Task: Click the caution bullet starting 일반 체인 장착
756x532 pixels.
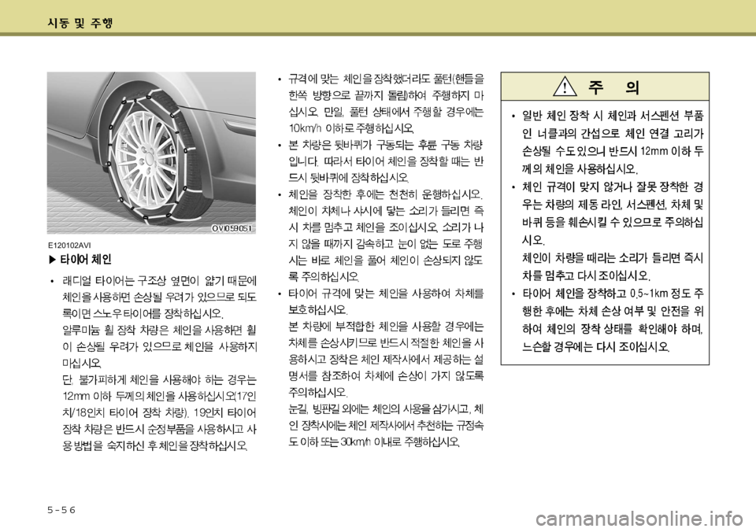Action: pyautogui.click(x=608, y=142)
